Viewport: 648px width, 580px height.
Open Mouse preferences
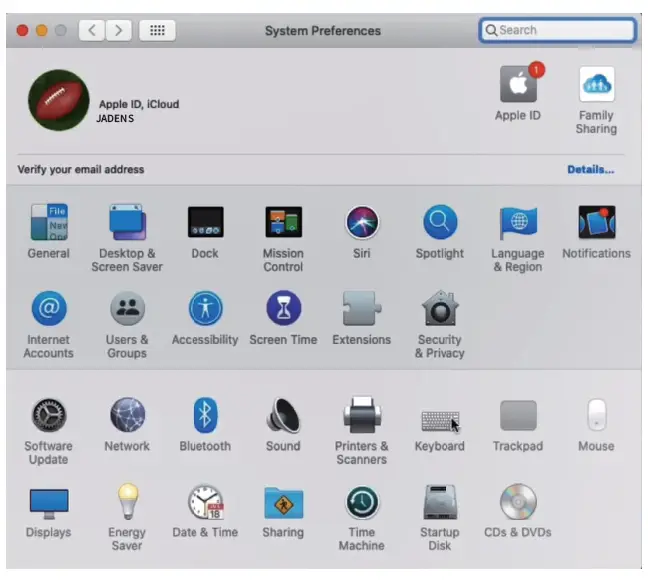(596, 415)
